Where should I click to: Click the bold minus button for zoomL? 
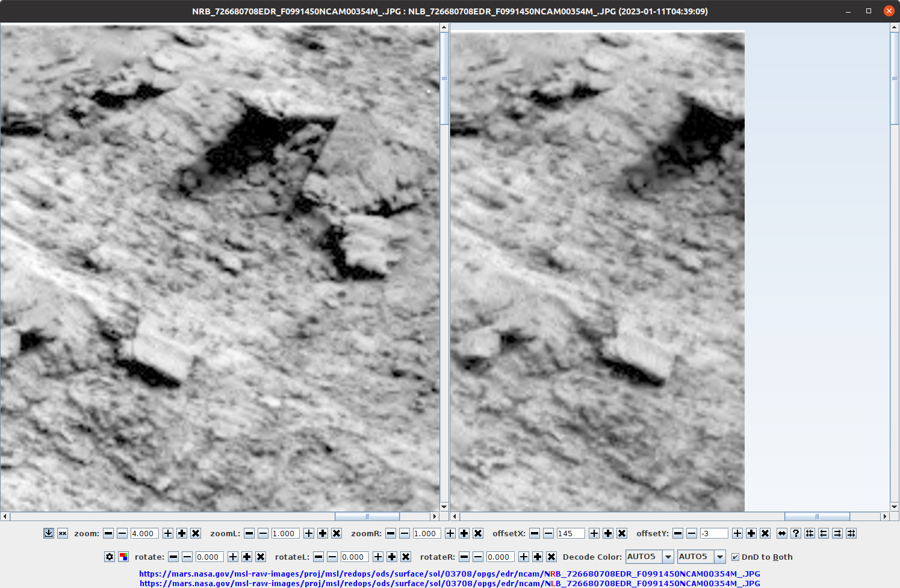[249, 533]
